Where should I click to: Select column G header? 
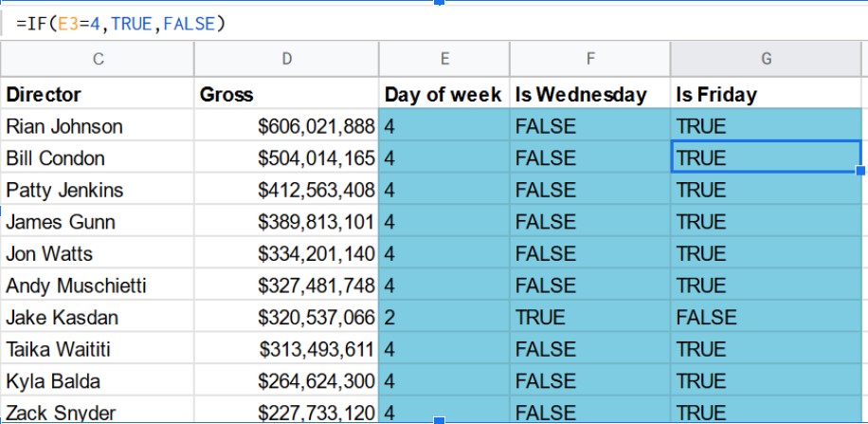766,60
